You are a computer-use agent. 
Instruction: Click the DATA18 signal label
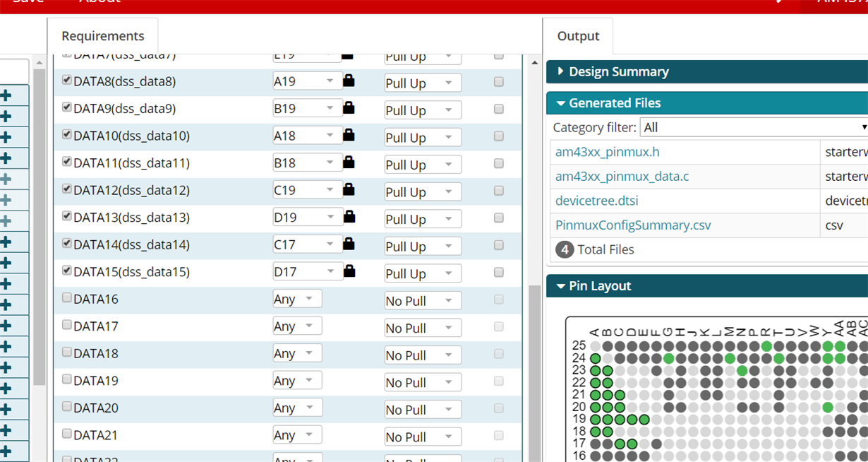96,353
